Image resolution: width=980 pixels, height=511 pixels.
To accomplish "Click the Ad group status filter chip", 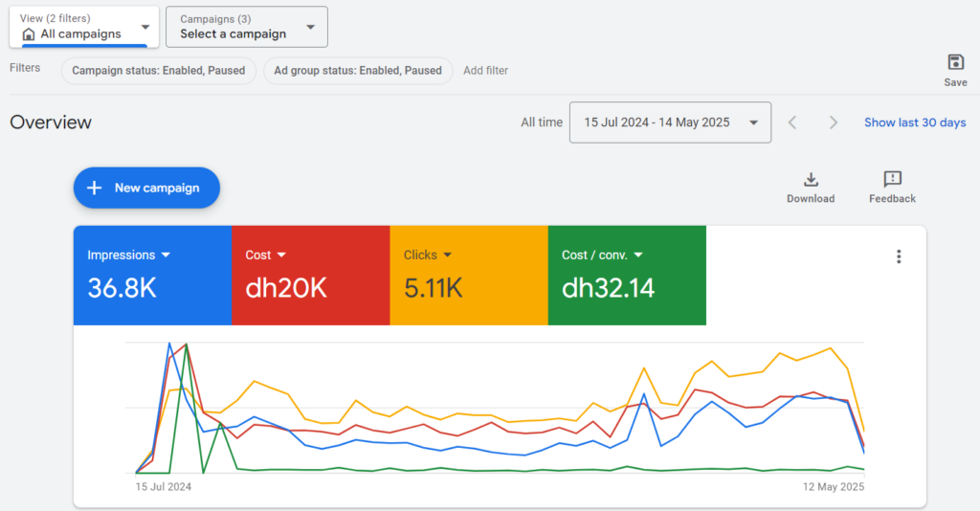I will pos(358,71).
